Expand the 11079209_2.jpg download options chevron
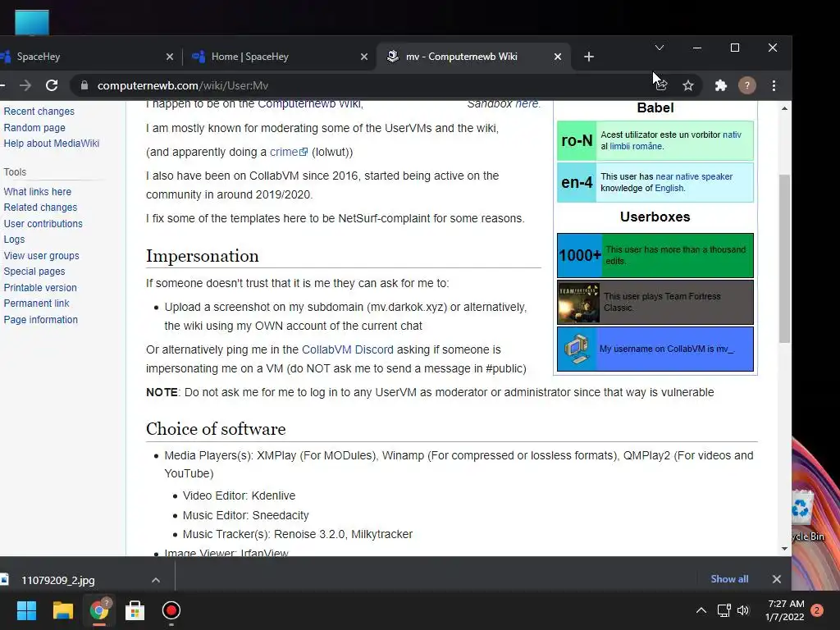 click(156, 580)
